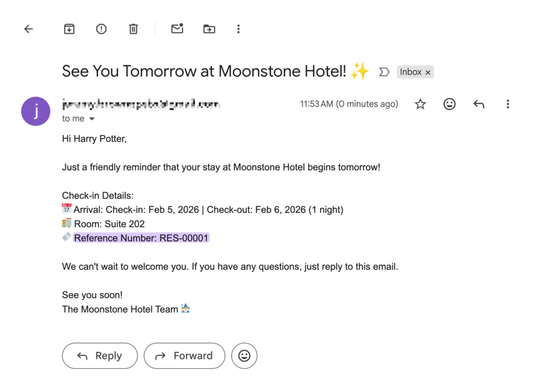The image size is (540, 392).
Task: Reply using the reply arrow icon
Action: pyautogui.click(x=478, y=104)
